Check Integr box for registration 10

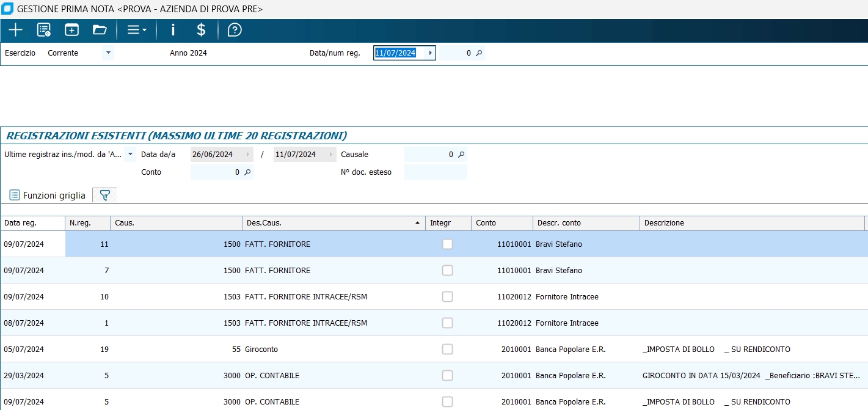pyautogui.click(x=448, y=297)
